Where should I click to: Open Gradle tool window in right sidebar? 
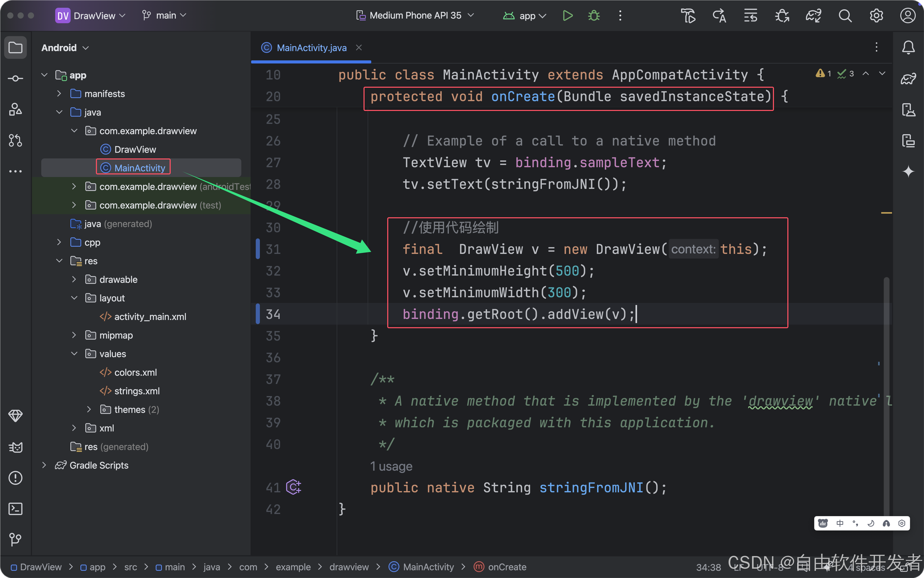908,79
